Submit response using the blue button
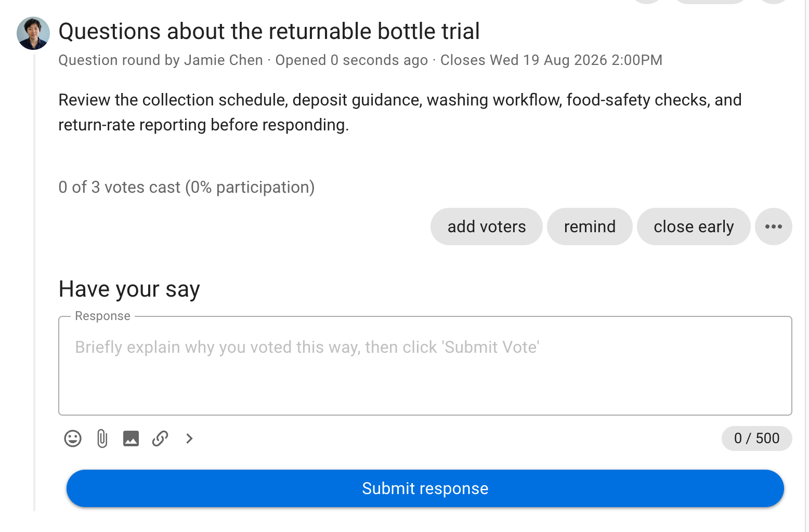Viewport: 809px width, 532px height. point(425,488)
